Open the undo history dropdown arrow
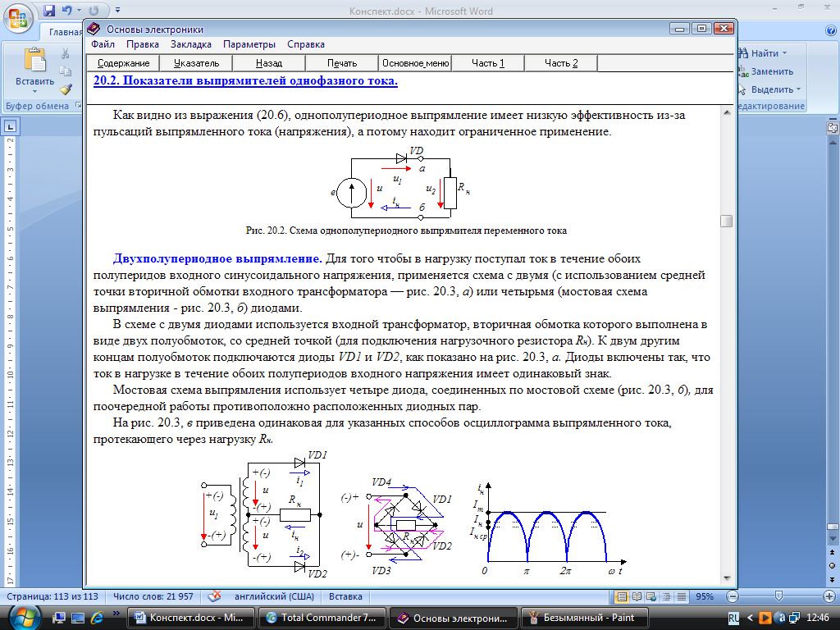Image resolution: width=840 pixels, height=630 pixels. point(79,10)
